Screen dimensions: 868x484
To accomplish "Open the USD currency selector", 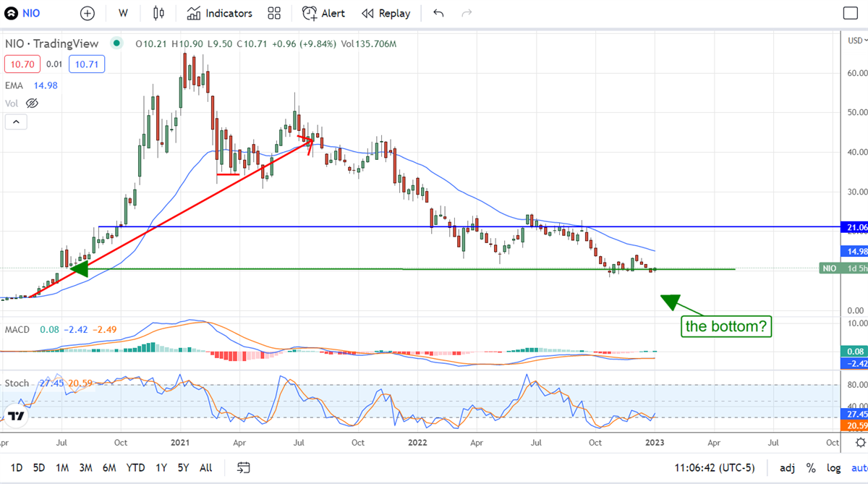I will pos(854,41).
